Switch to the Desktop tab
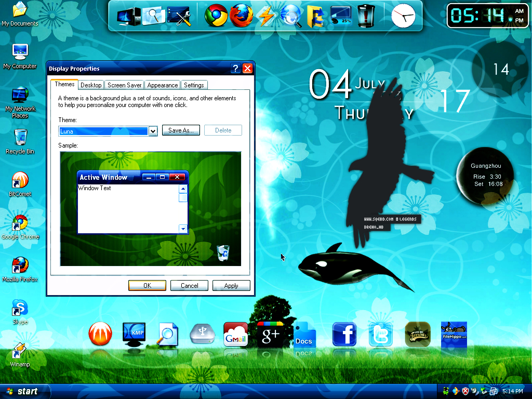 [91, 85]
